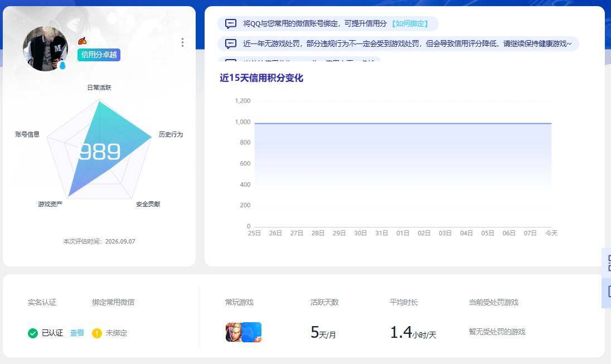
Task: Click the 02日 x-axis date
Action: click(x=424, y=233)
